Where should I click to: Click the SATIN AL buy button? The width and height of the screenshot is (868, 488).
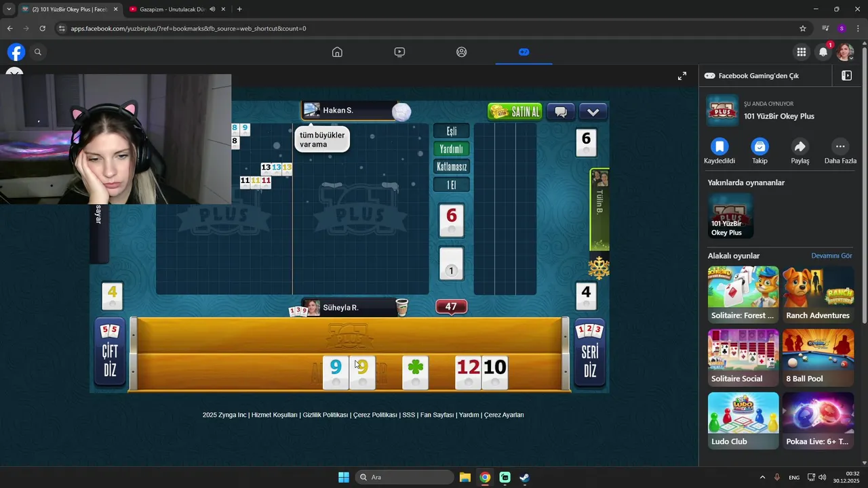(x=515, y=112)
